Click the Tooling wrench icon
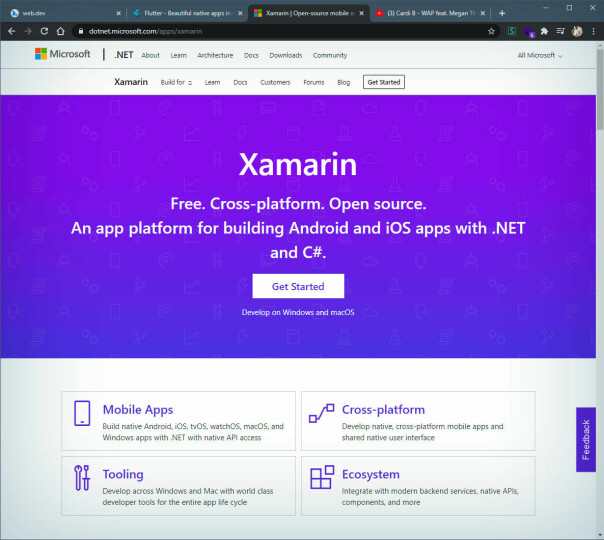 [x=82, y=478]
